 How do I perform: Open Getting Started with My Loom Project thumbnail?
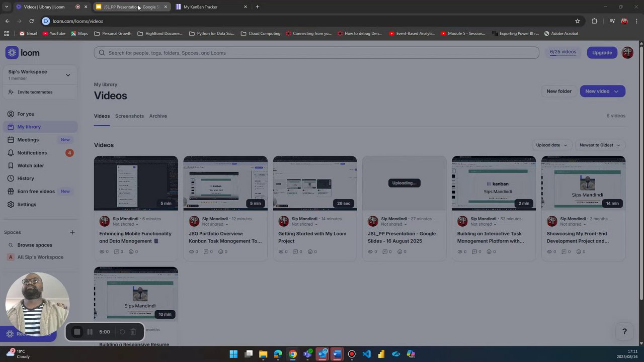point(315,183)
